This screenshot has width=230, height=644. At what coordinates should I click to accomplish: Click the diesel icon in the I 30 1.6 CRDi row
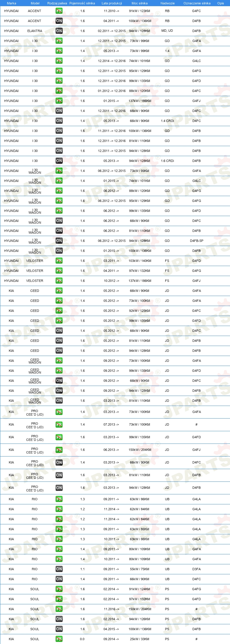click(59, 161)
